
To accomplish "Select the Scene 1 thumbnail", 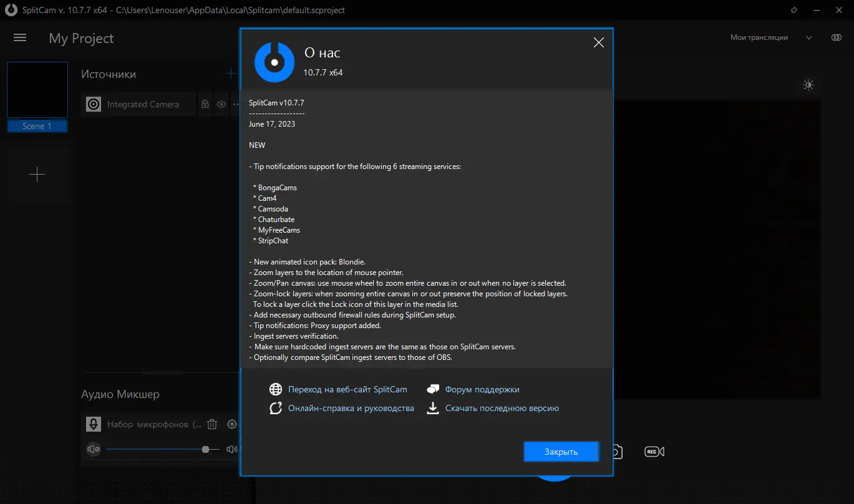I will tap(37, 90).
